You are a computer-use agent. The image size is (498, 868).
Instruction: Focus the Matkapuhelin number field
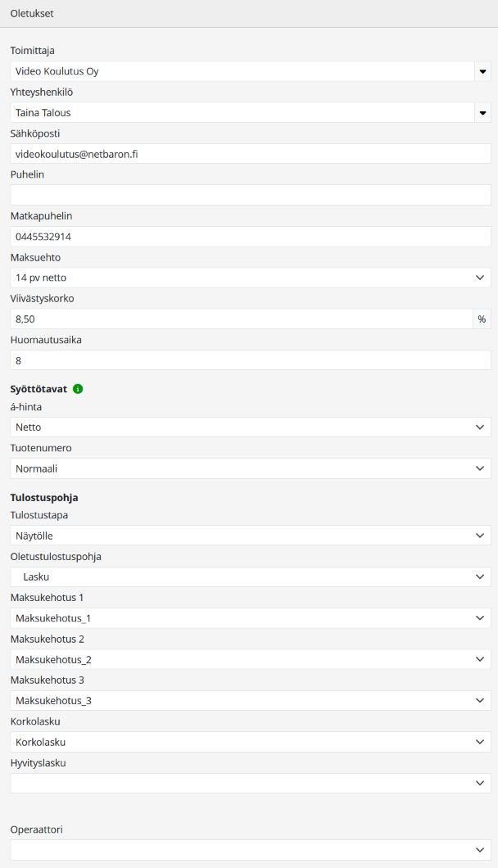[250, 237]
